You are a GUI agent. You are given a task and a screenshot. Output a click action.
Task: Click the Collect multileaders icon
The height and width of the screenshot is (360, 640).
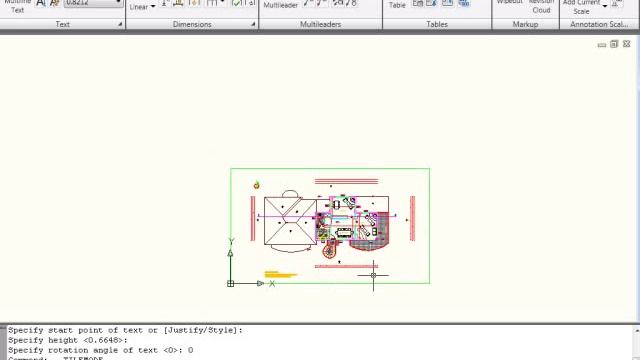coord(351,3)
